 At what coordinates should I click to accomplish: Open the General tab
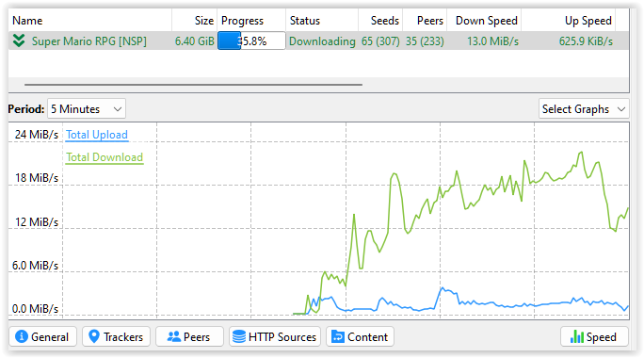pos(42,336)
